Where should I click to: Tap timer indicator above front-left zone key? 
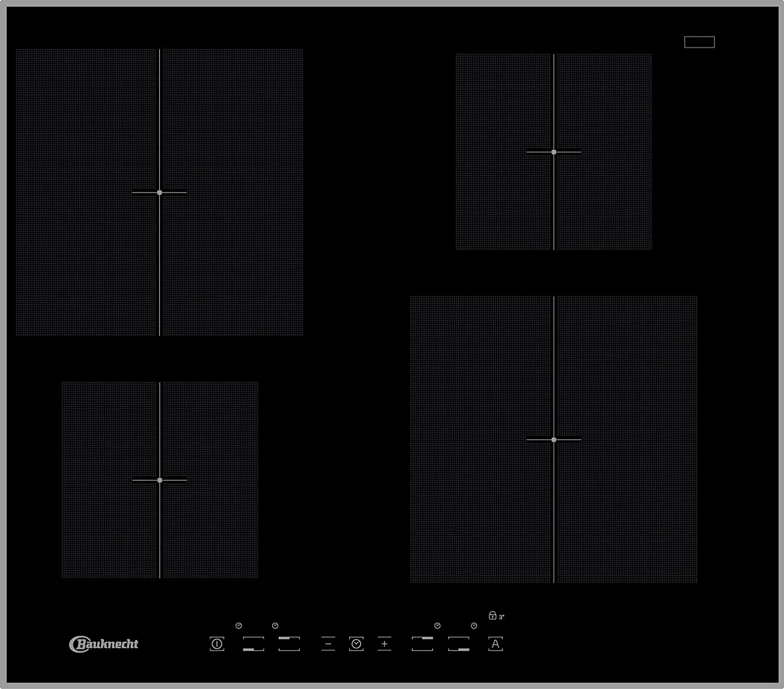239,626
